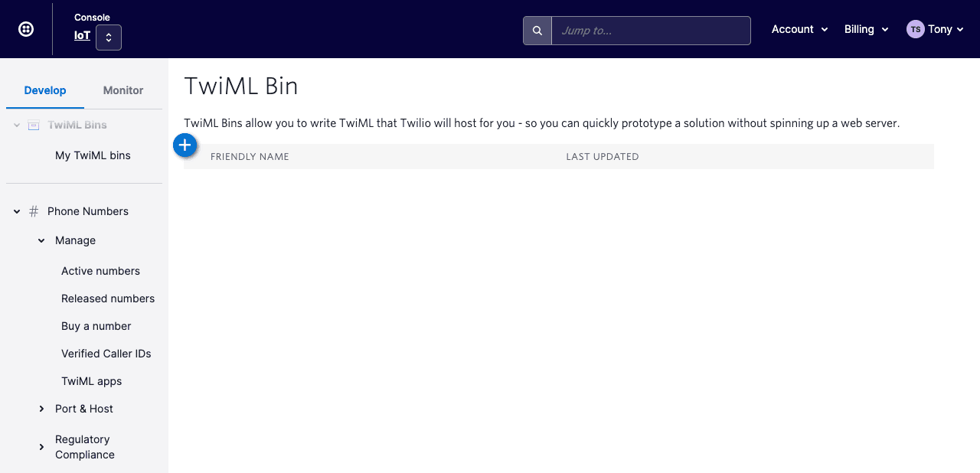Open the Account dropdown
Screen dimensions: 980x473
tap(799, 29)
